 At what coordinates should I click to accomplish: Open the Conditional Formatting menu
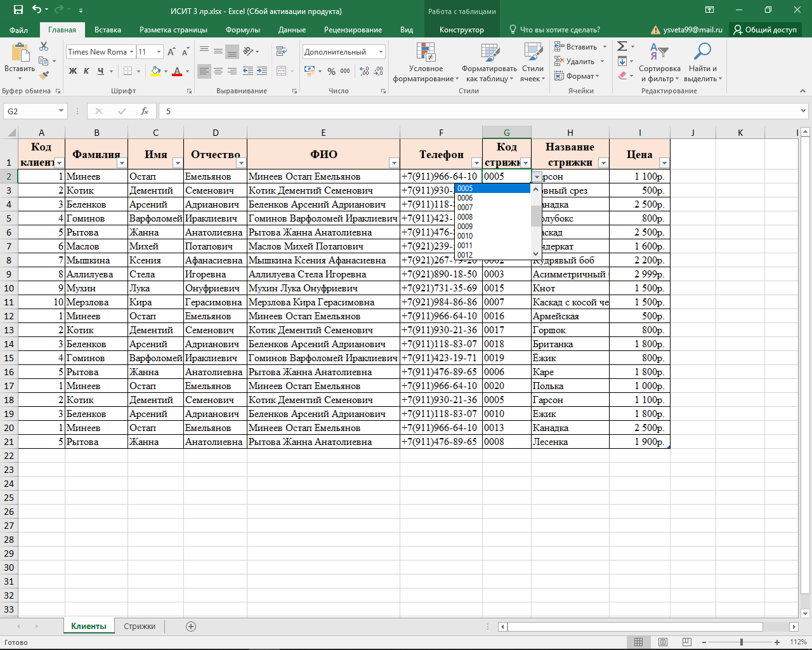click(426, 62)
